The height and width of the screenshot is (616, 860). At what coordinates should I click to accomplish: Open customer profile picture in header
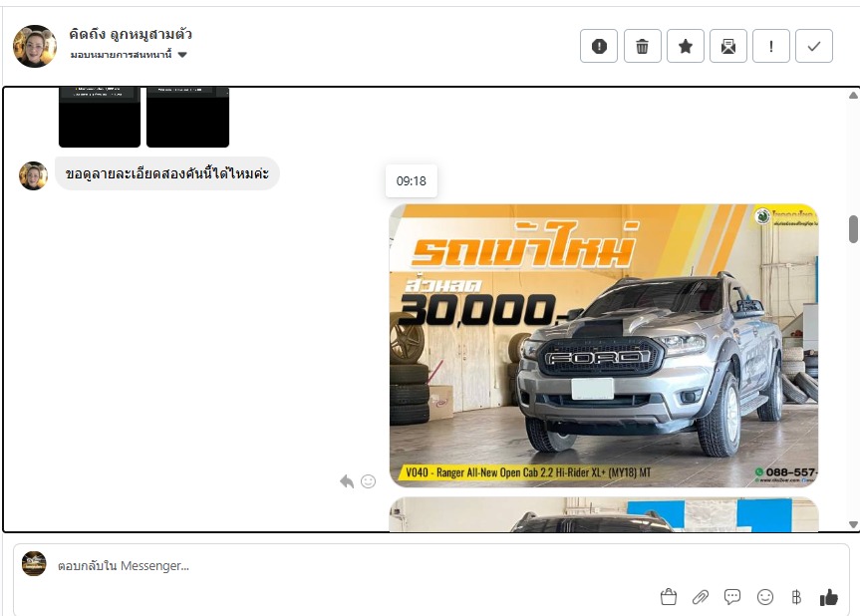pyautogui.click(x=35, y=46)
